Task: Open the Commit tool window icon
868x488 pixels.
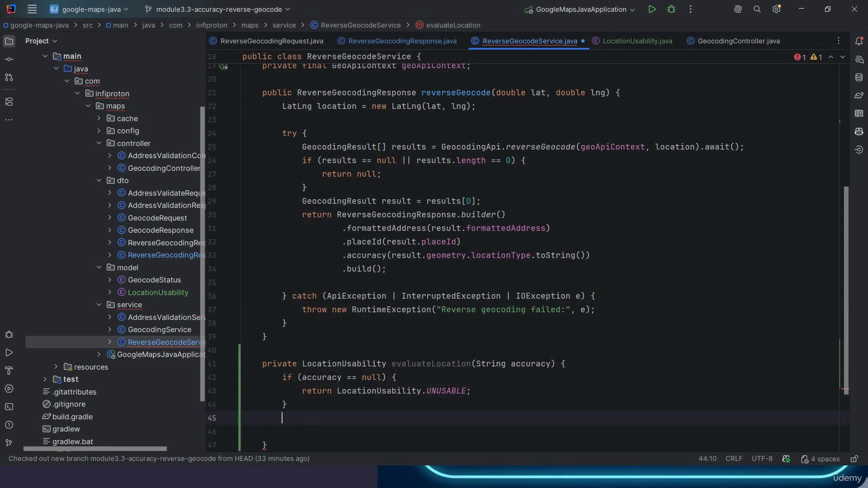Action: (9, 59)
